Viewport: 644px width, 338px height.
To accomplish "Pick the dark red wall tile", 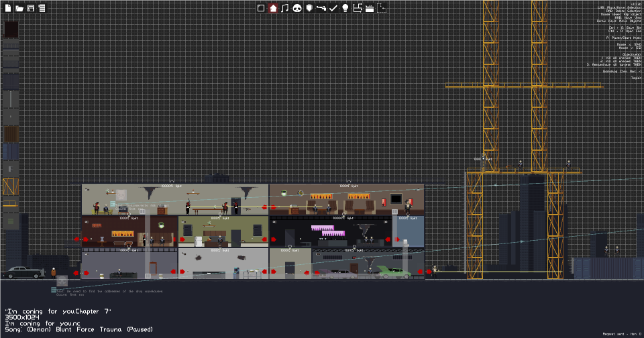I will click(x=11, y=30).
